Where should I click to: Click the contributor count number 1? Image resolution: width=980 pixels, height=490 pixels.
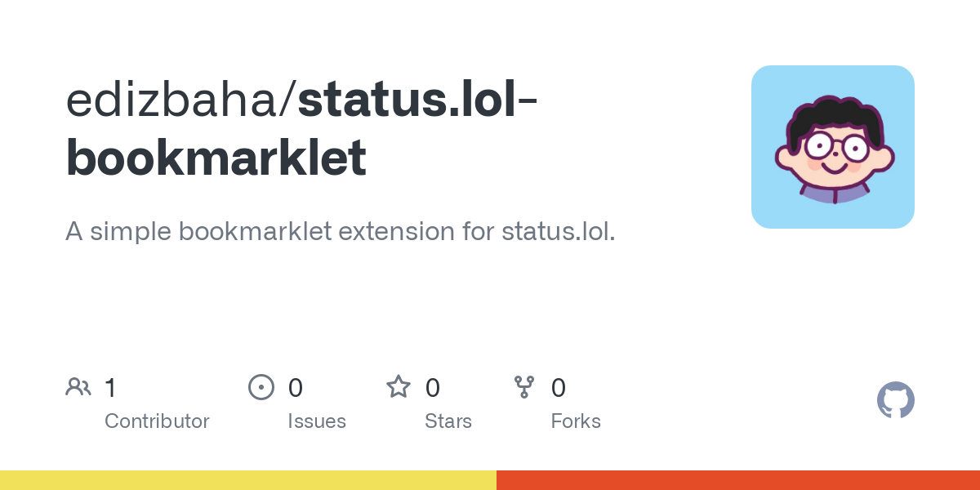[x=111, y=387]
